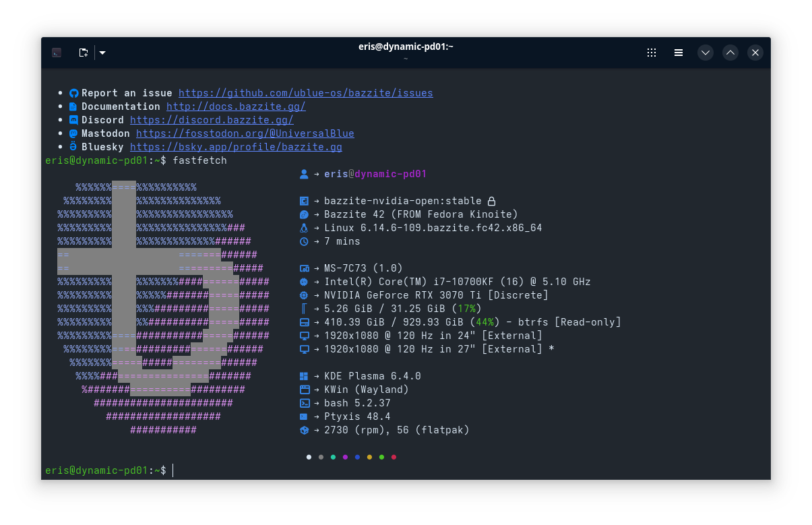The image size is (812, 525).
Task: Click the text "KDE Plasma 6.4.0"
Action: pyautogui.click(x=372, y=376)
